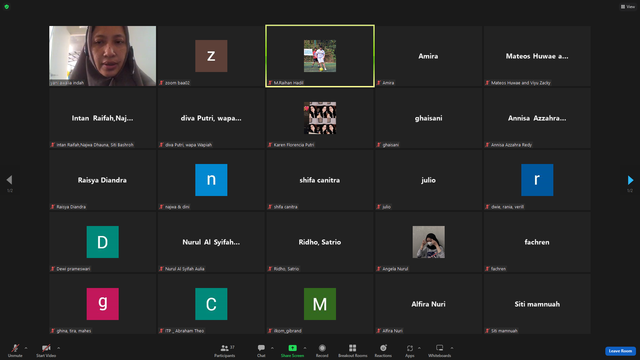This screenshot has width=640, height=360.
Task: Open the Chat panel
Action: point(261,350)
